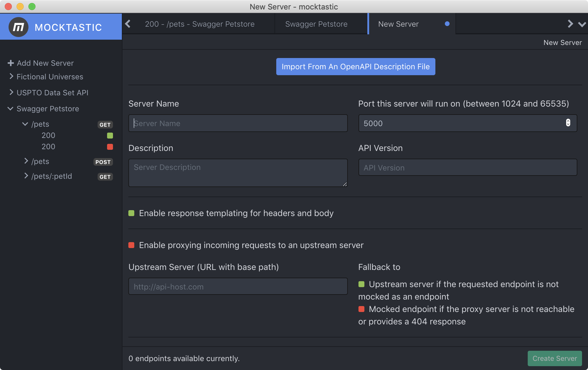Select the /pets/:petId endpoint row

67,176
